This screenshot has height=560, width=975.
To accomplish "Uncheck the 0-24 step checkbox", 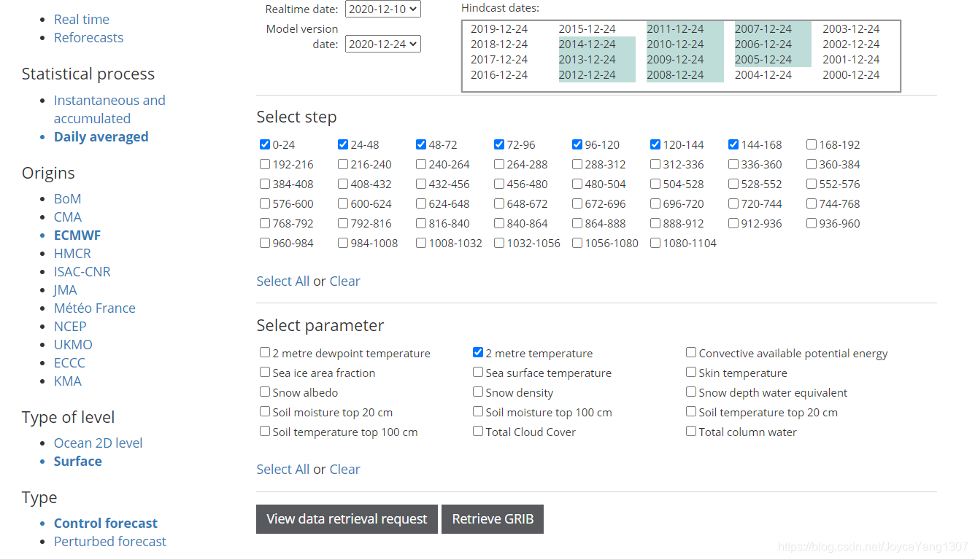I will click(x=264, y=144).
